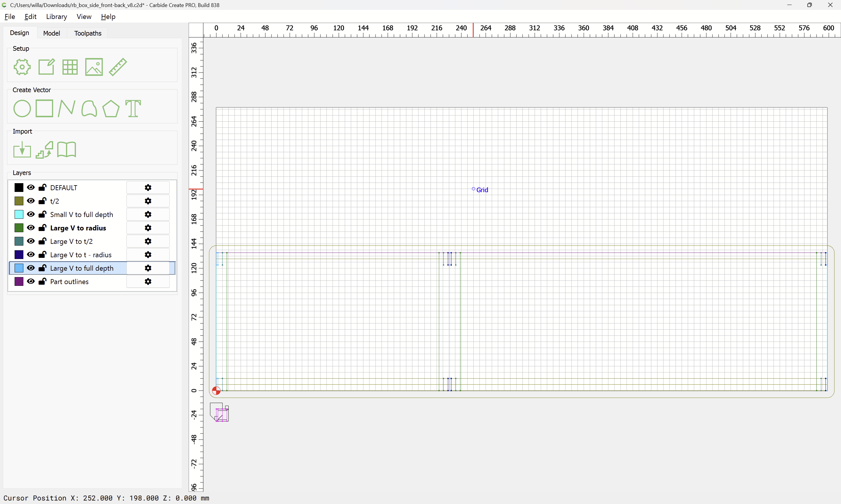The height and width of the screenshot is (504, 841).
Task: Select the Polyline vector tool
Action: pos(66,109)
